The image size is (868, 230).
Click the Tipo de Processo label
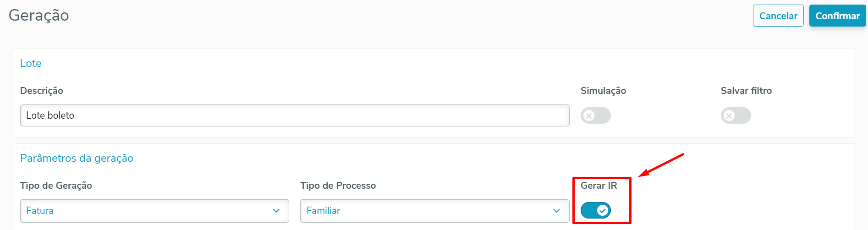pyautogui.click(x=338, y=186)
